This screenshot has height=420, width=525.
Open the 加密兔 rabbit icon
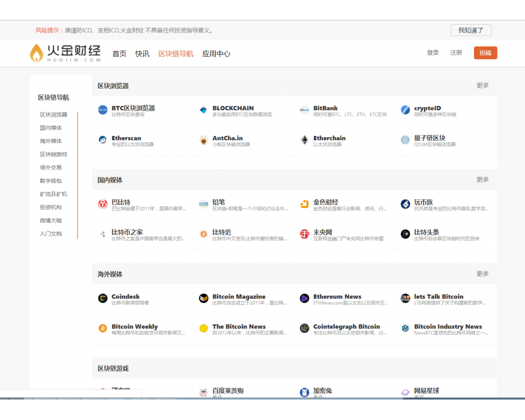[x=304, y=392]
